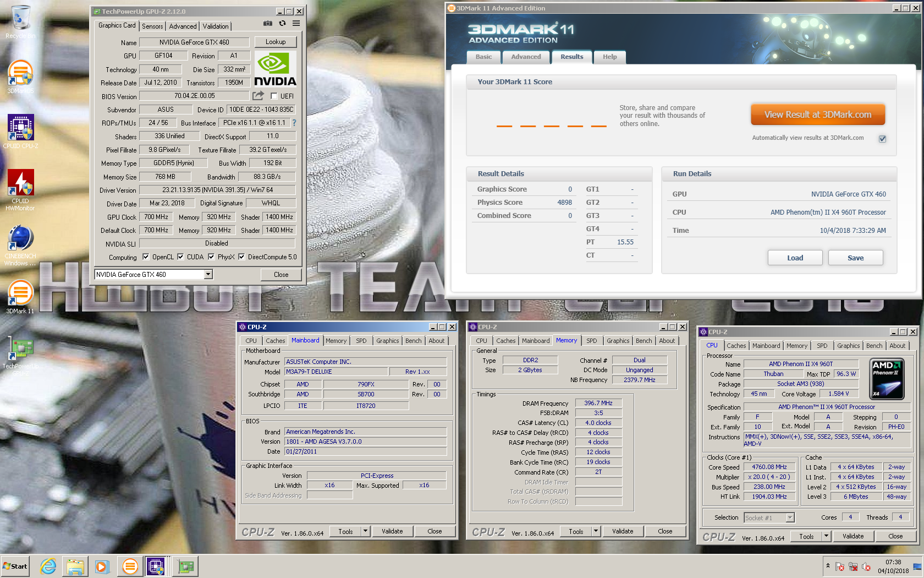The image size is (924, 578).
Task: Click the GPU-Z refresh icon
Action: [x=282, y=24]
